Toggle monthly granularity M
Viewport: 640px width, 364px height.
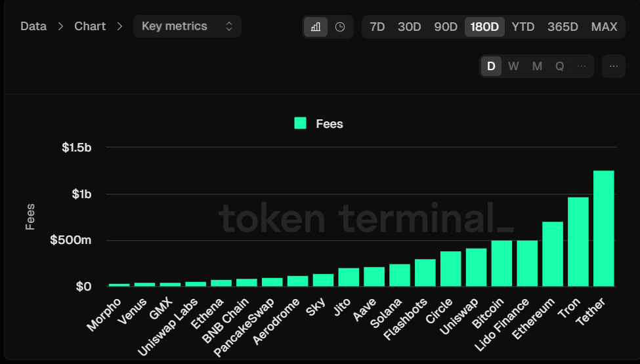pos(537,66)
